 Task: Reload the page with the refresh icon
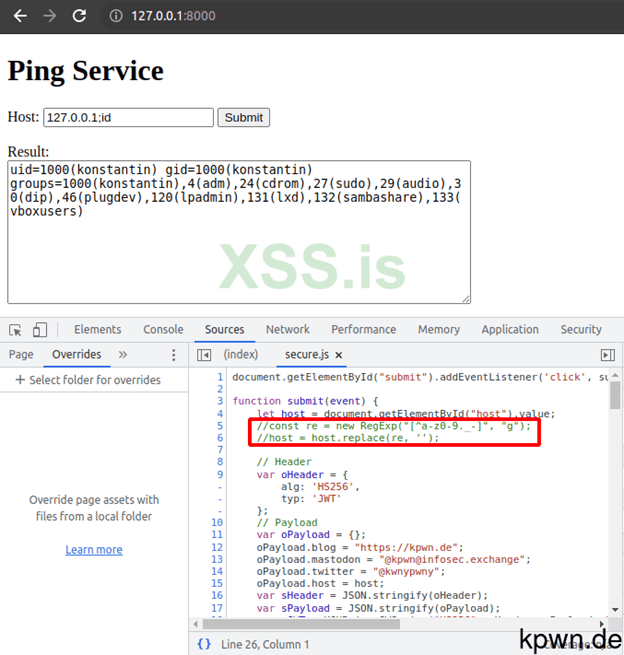[x=79, y=16]
